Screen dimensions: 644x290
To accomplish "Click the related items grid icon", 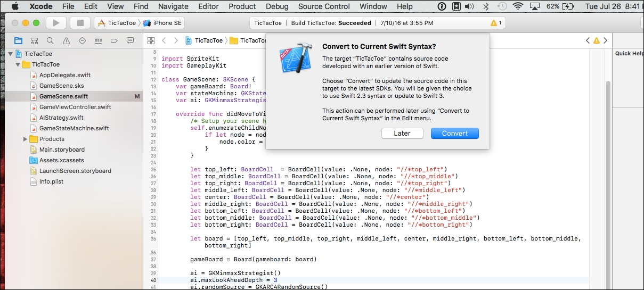I will tap(151, 41).
